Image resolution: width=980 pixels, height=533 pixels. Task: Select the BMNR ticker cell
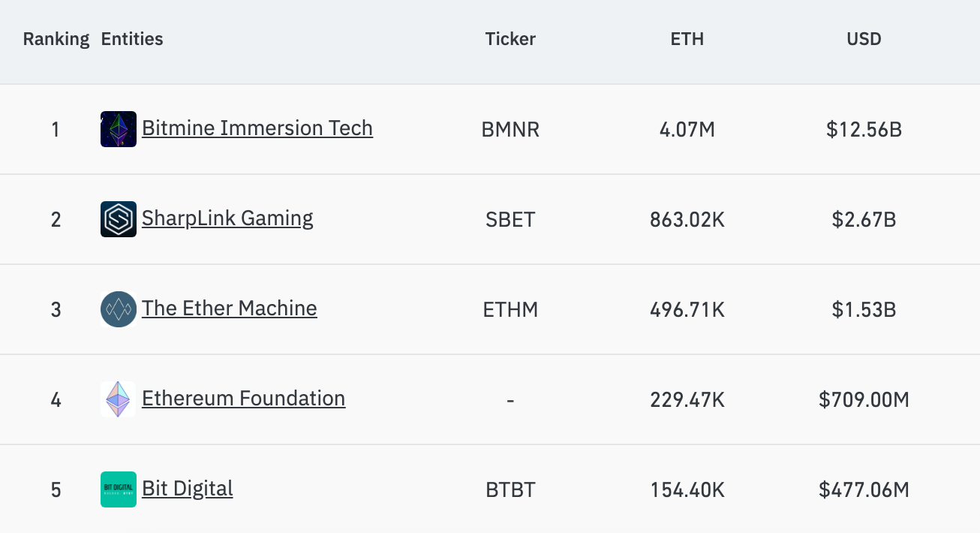(x=510, y=130)
